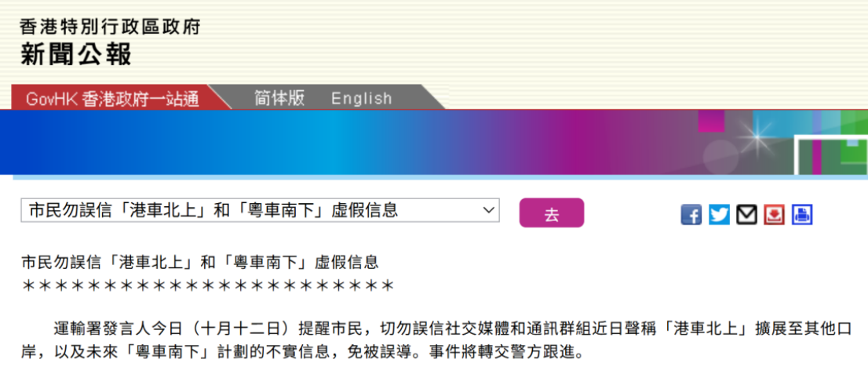Click the article heading below the dropdown
This screenshot has height=374, width=868.
tap(200, 263)
